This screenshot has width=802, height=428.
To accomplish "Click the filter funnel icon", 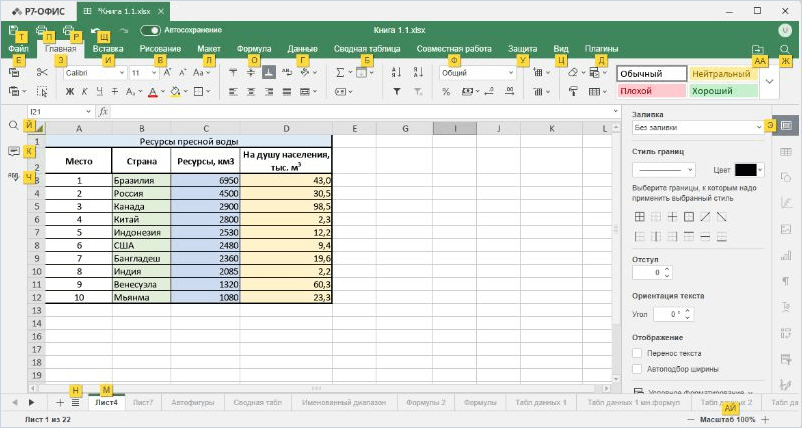I will point(396,92).
